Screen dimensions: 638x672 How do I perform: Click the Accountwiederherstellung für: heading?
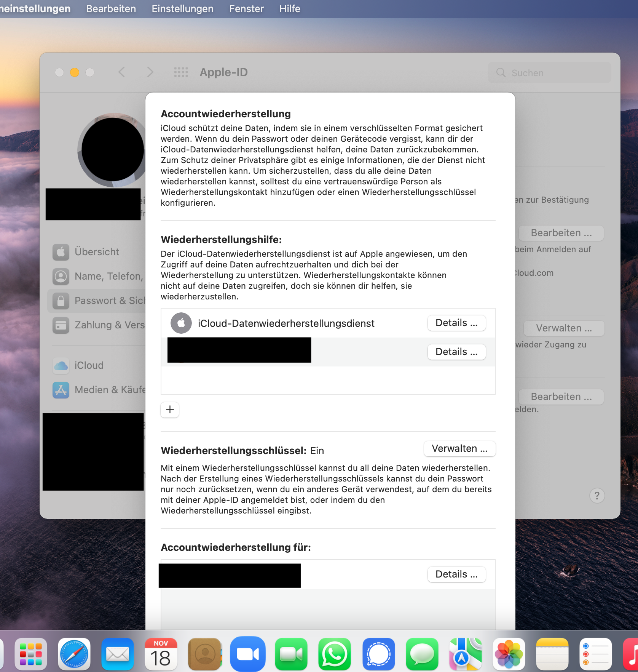(236, 547)
